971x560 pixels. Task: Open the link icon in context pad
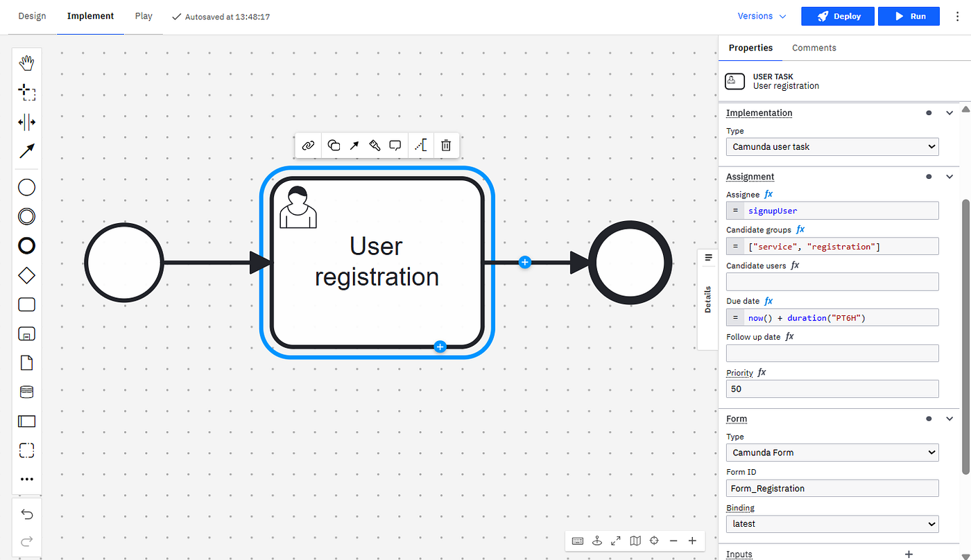(309, 145)
